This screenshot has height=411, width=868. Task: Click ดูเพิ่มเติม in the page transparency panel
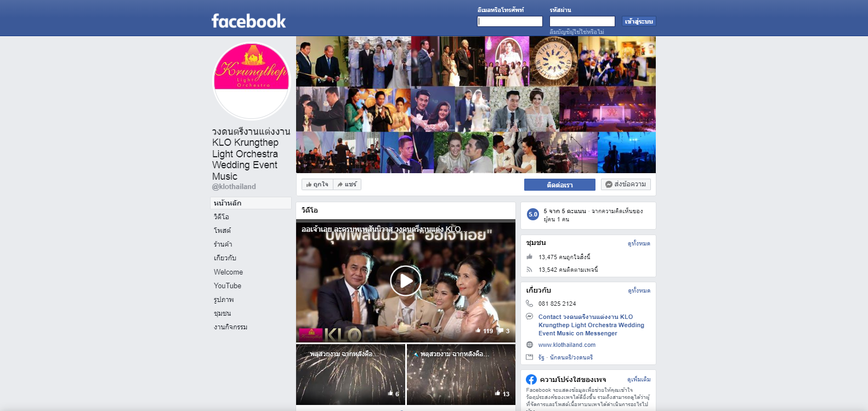click(x=639, y=379)
